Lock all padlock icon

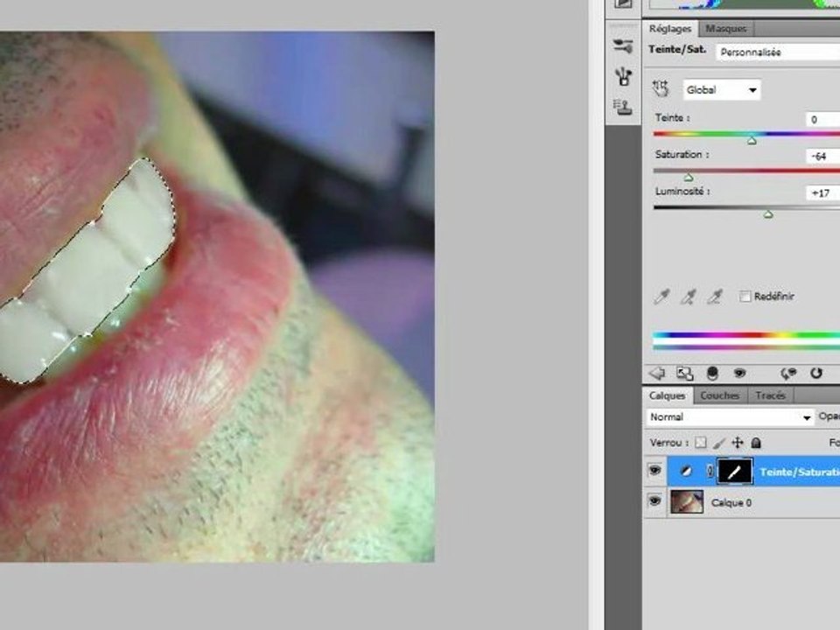click(756, 443)
